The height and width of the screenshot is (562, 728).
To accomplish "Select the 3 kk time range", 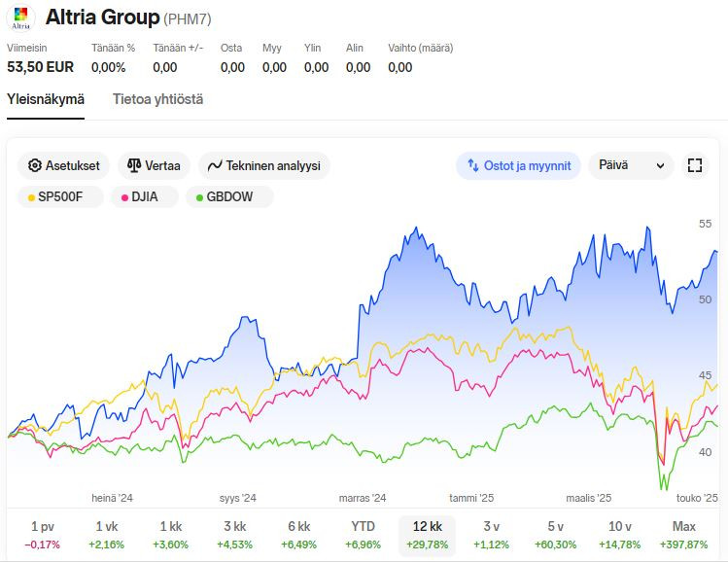I will click(234, 535).
